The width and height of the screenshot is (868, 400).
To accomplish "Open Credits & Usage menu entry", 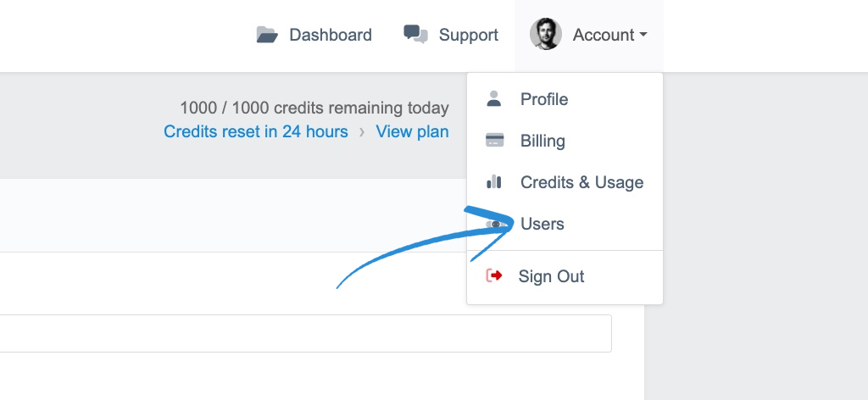I will pos(565,182).
